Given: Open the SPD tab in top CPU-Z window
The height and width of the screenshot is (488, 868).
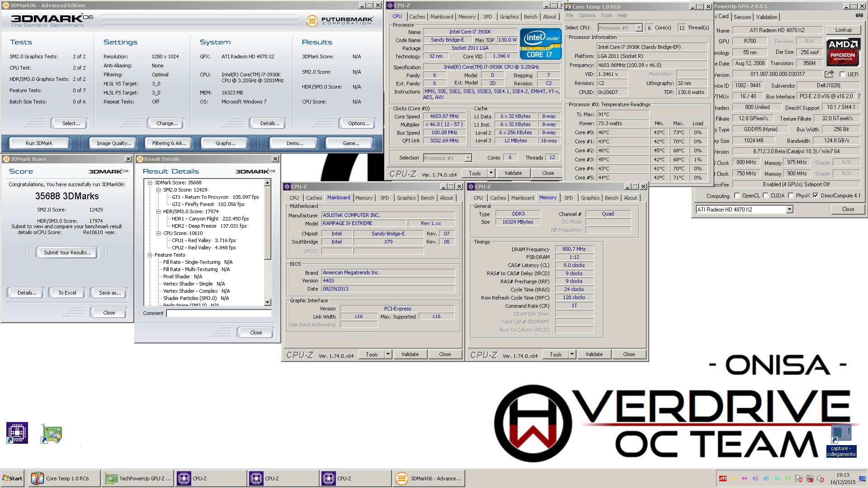Looking at the screenshot, I should point(487,17).
